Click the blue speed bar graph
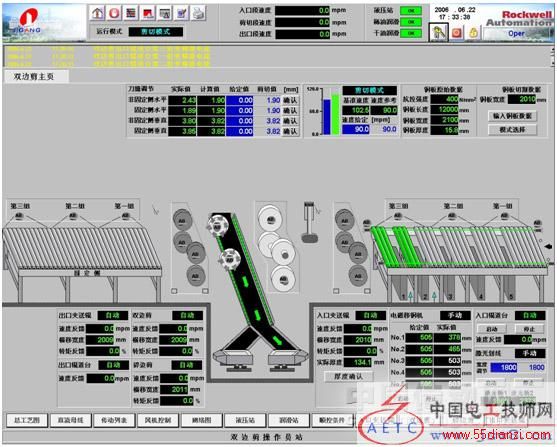 (x=326, y=117)
